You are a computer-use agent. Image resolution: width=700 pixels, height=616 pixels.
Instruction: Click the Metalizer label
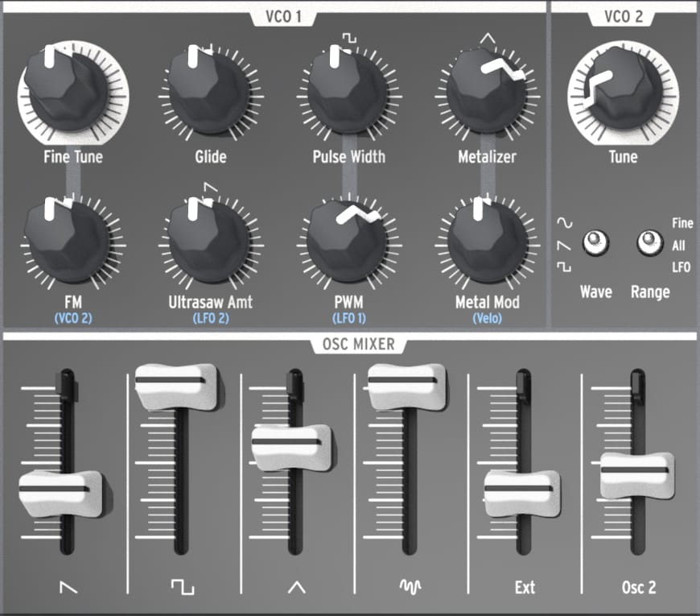pos(487,157)
